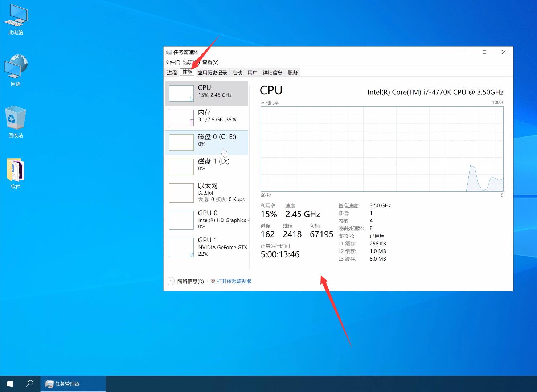The width and height of the screenshot is (537, 392).
Task: Select GPU 0 Intel HD Graphics entry
Action: [x=206, y=220]
